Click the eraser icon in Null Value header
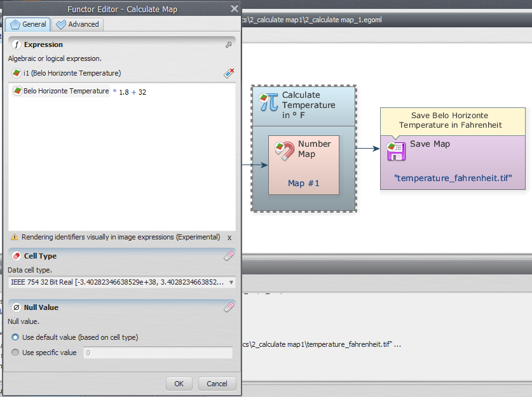This screenshot has height=397, width=532. 229,307
